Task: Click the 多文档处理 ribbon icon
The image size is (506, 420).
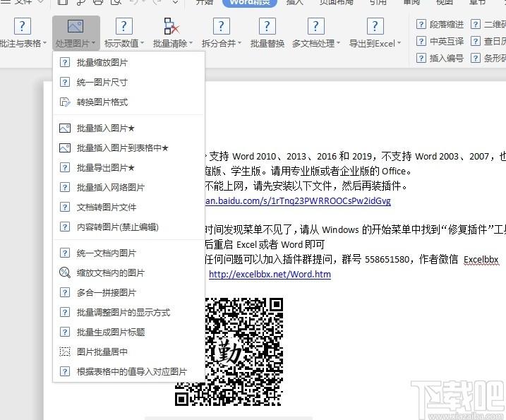Action: coord(315,26)
